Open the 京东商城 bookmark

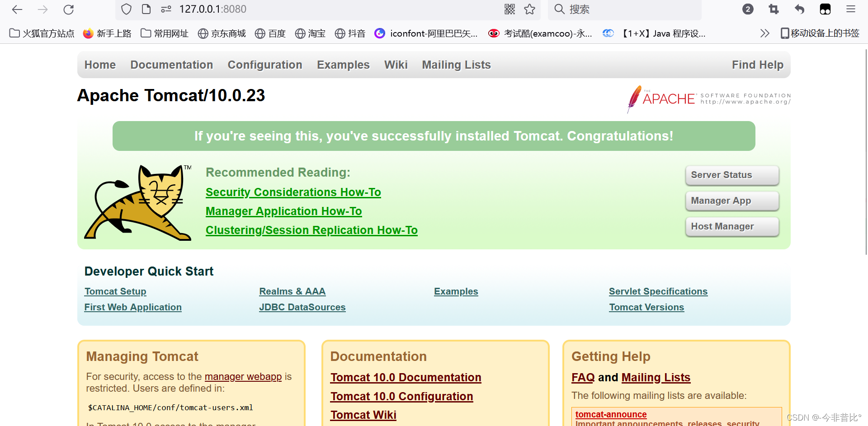222,33
